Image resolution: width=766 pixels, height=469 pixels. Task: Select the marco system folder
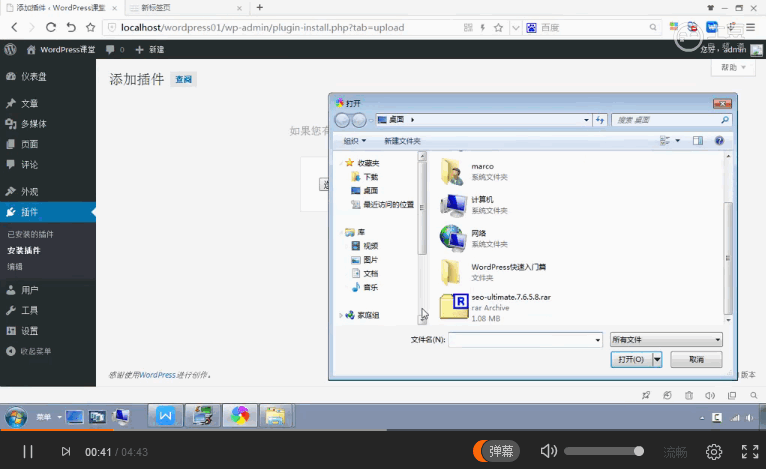coord(475,171)
